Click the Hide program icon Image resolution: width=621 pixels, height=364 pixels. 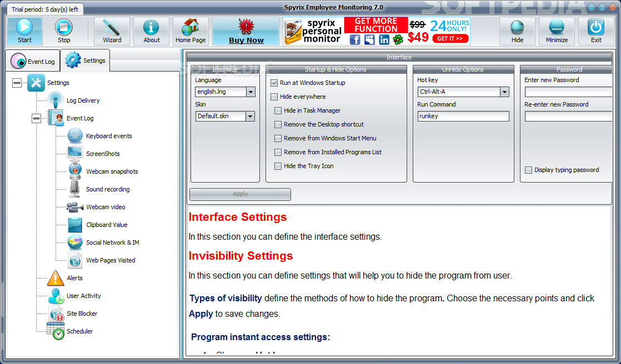(x=517, y=27)
